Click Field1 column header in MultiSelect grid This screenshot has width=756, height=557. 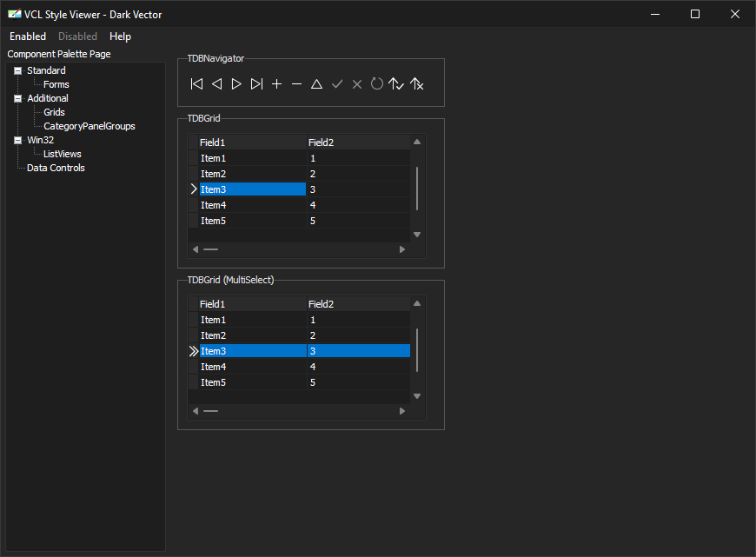[253, 304]
